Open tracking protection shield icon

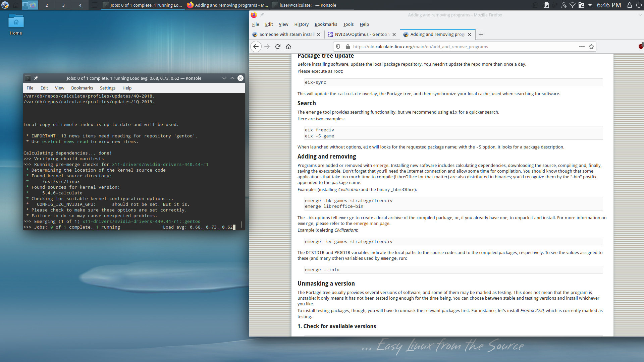tap(338, 47)
